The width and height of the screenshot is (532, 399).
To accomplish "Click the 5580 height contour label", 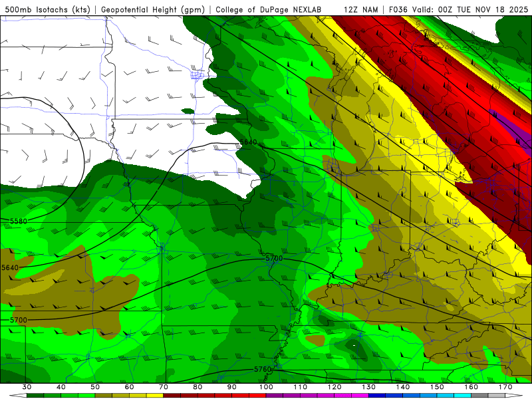I will coord(19,221).
